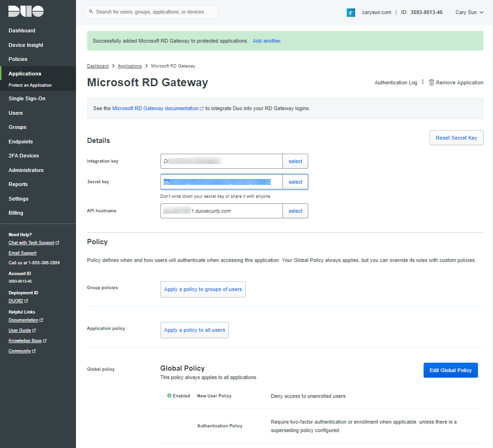Screen dimensions: 493x448
Task: Go to Settings in sidebar
Action: [x=19, y=199]
